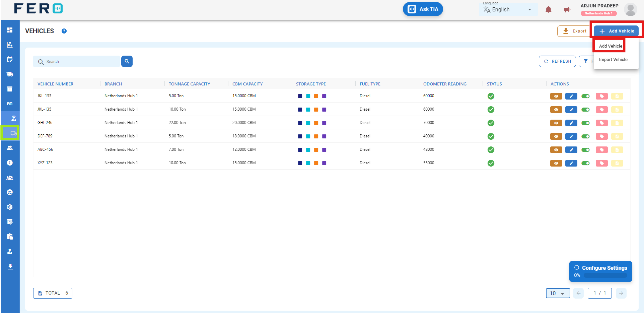Click the 1 / 1 page indicator
Viewport: 644px width, 313px height.
600,293
